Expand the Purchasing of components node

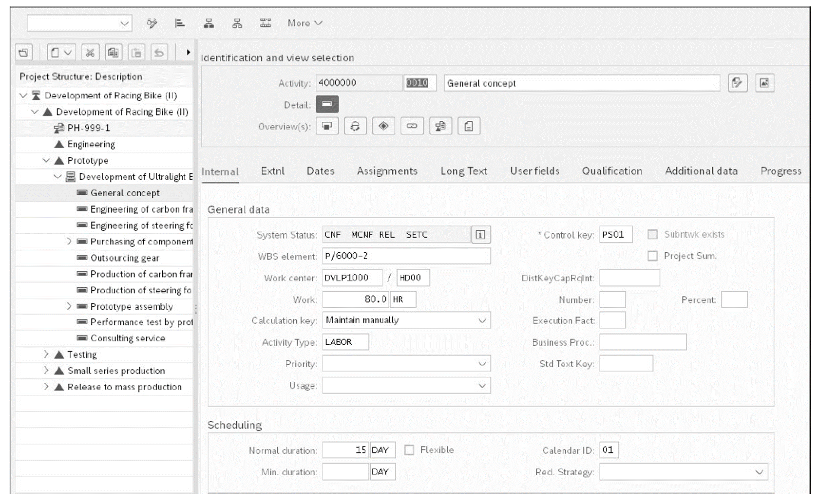[70, 242]
